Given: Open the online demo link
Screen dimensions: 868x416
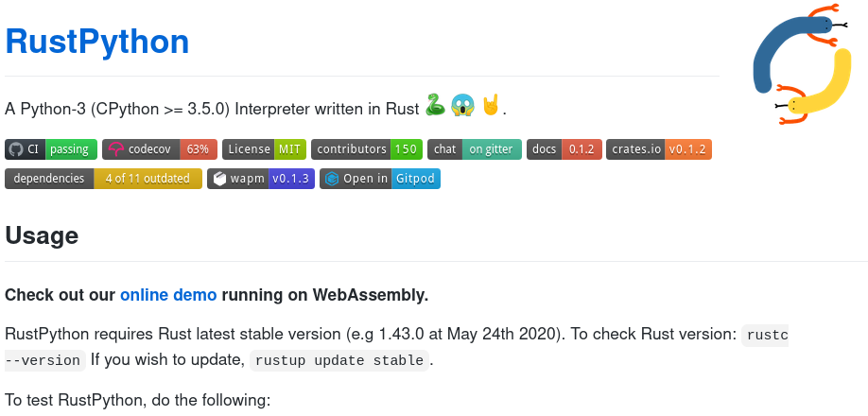Looking at the screenshot, I should [x=168, y=295].
